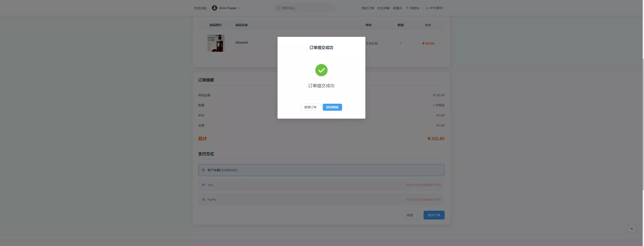Image resolution: width=644 pixels, height=246 pixels.
Task: Open 收藏夹 in top navigation
Action: pos(397,8)
